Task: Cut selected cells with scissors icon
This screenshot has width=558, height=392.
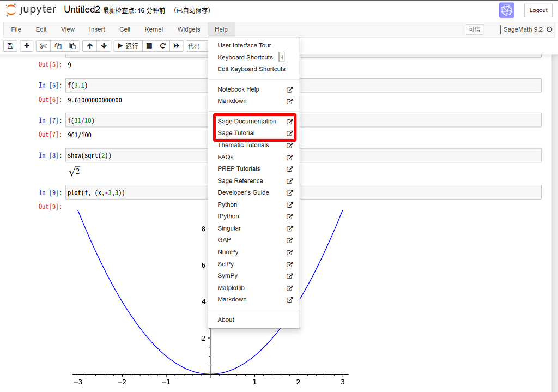Action: [44, 46]
